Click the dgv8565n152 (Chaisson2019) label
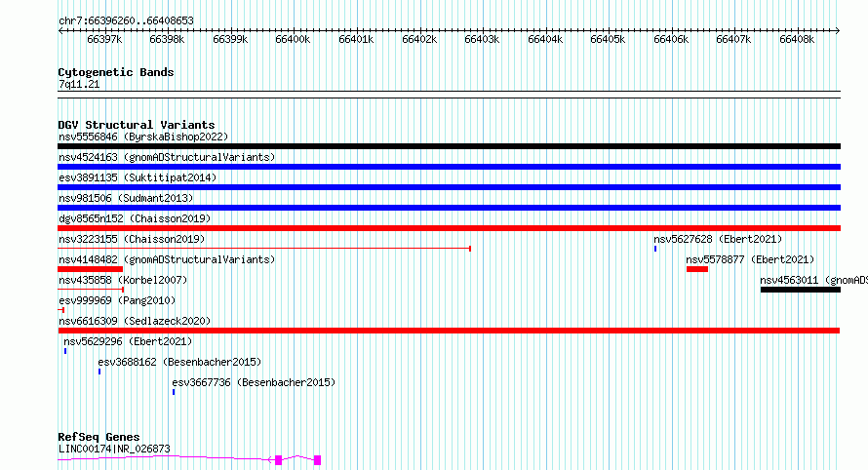The height and width of the screenshot is (470, 868). 135,218
